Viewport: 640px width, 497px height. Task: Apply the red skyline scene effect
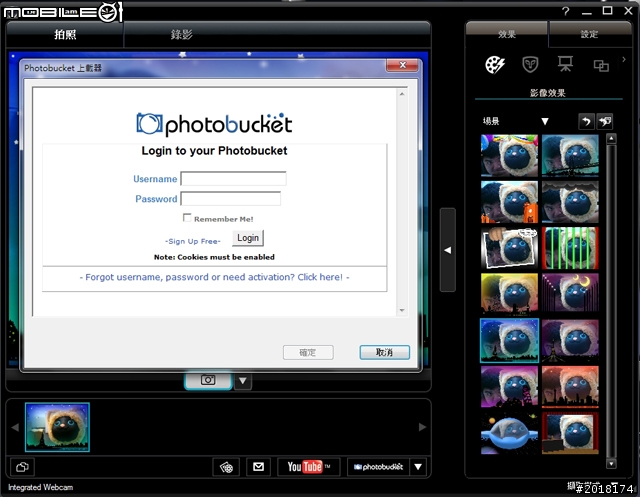point(570,386)
